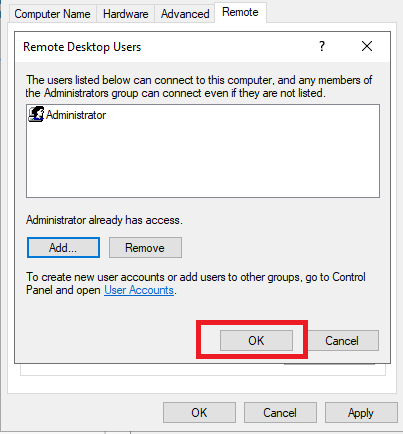Viewport: 403px width, 434px height.
Task: Switch to the Computer Name tab
Action: click(52, 14)
